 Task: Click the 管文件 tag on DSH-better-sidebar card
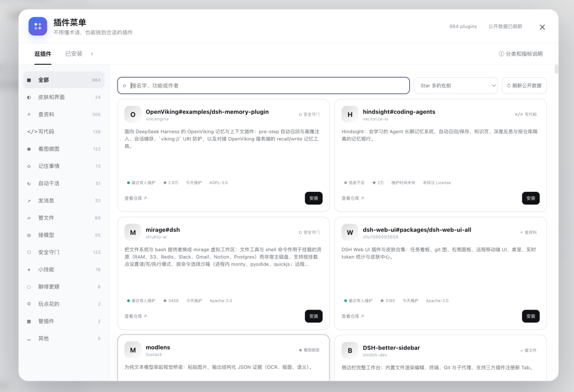[529, 350]
